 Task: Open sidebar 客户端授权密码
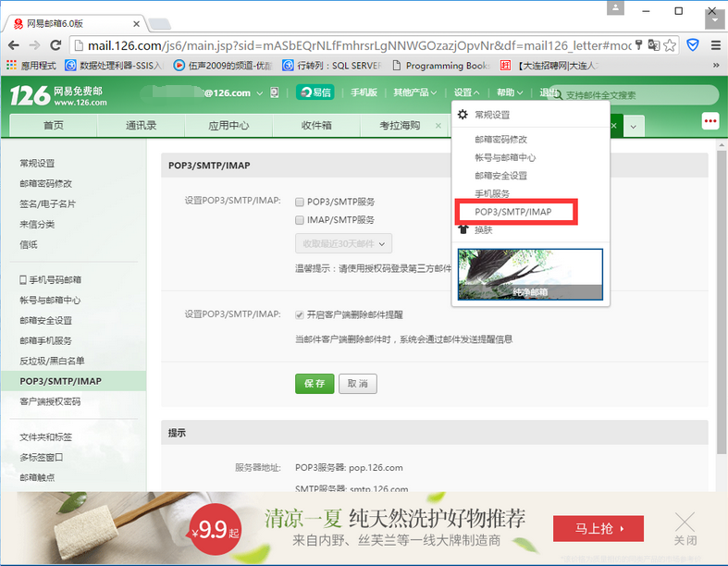click(x=50, y=401)
